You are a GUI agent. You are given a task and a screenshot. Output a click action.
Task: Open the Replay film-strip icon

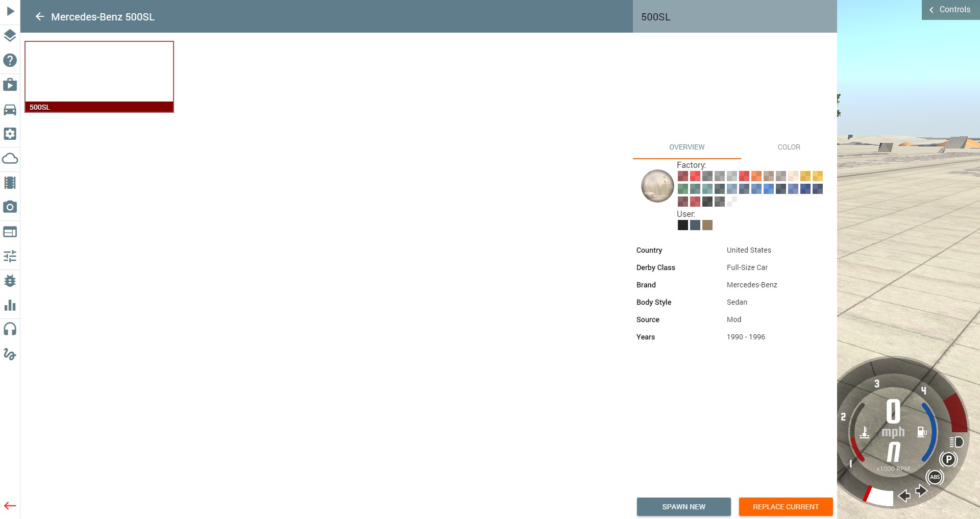click(10, 183)
